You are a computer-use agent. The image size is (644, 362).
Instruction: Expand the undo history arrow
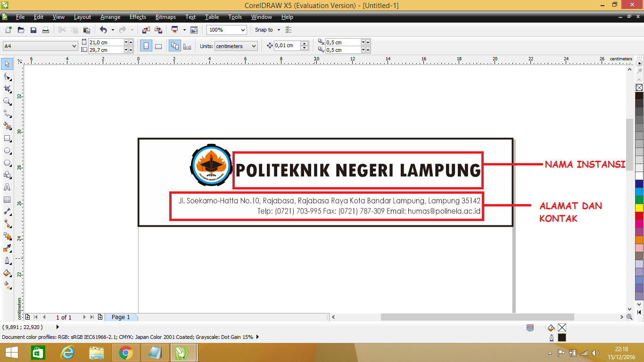tap(113, 30)
